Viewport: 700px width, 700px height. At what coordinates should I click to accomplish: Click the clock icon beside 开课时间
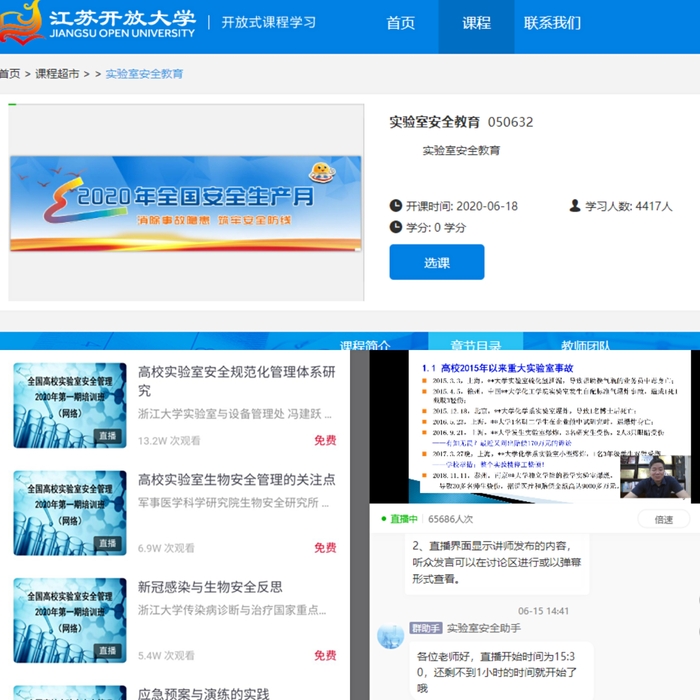(395, 206)
